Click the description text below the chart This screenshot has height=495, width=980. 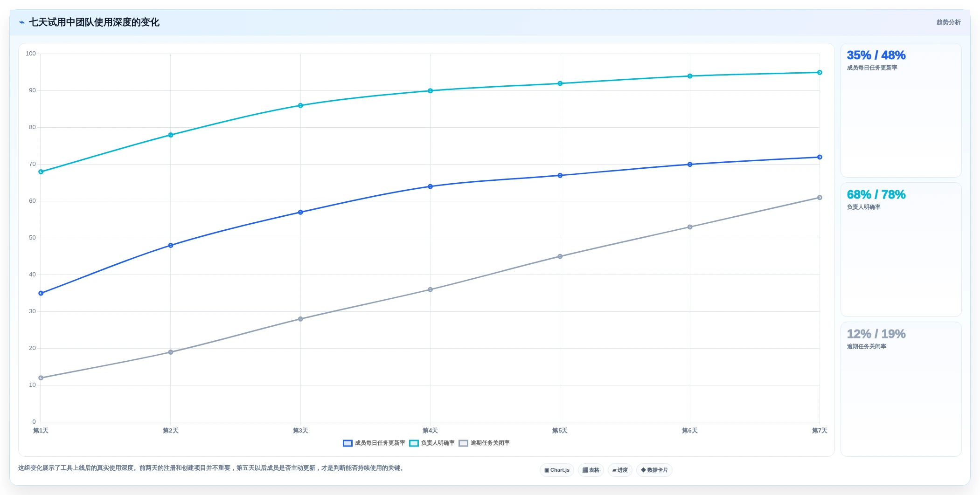(211, 468)
